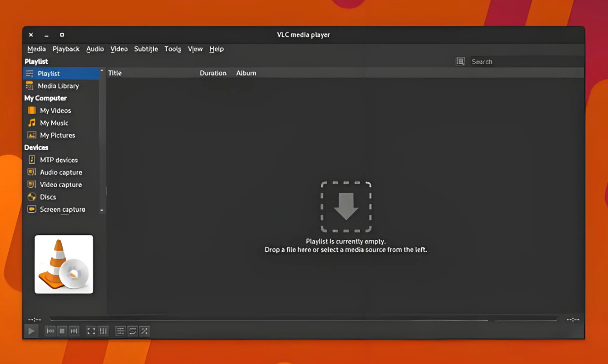
Task: Open the Playback menu
Action: click(66, 49)
